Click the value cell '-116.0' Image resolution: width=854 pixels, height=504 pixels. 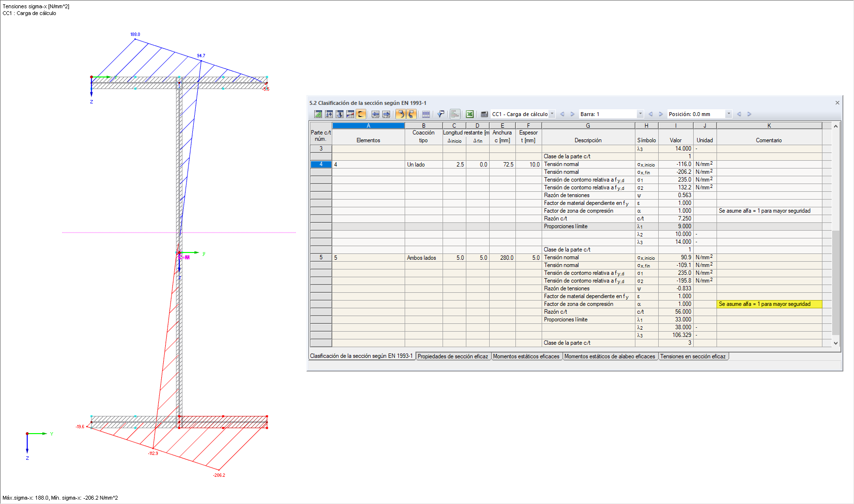click(676, 164)
